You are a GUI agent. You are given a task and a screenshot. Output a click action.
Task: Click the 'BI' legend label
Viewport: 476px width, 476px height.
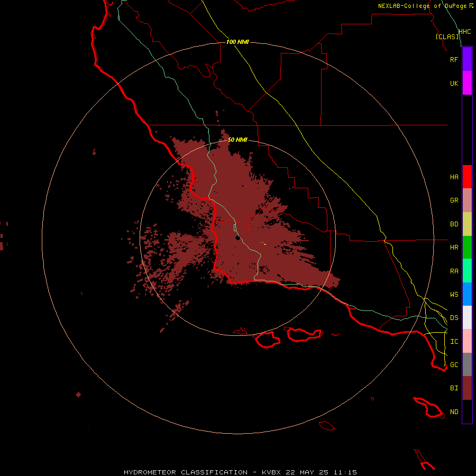pos(454,388)
